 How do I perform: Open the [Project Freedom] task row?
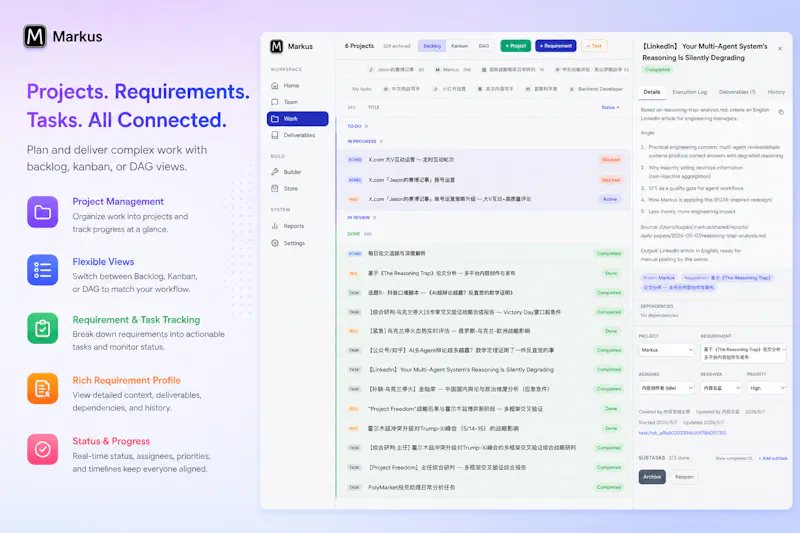[x=483, y=468]
